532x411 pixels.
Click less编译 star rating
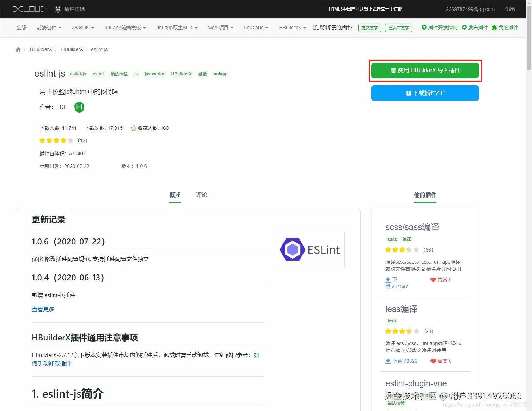click(x=402, y=331)
